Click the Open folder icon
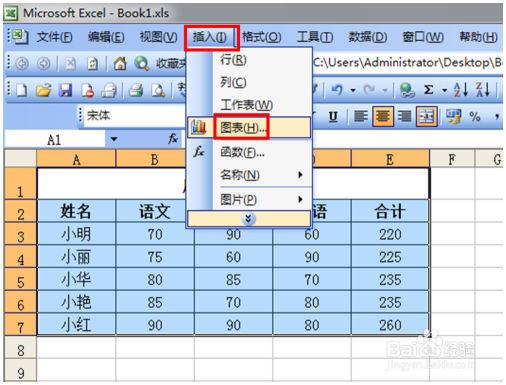 coord(44,90)
